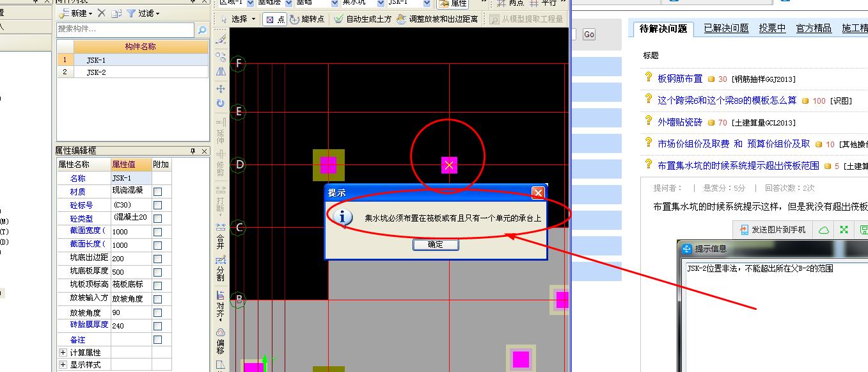Click the 砖胎膜厚度 value 240

click(x=131, y=325)
